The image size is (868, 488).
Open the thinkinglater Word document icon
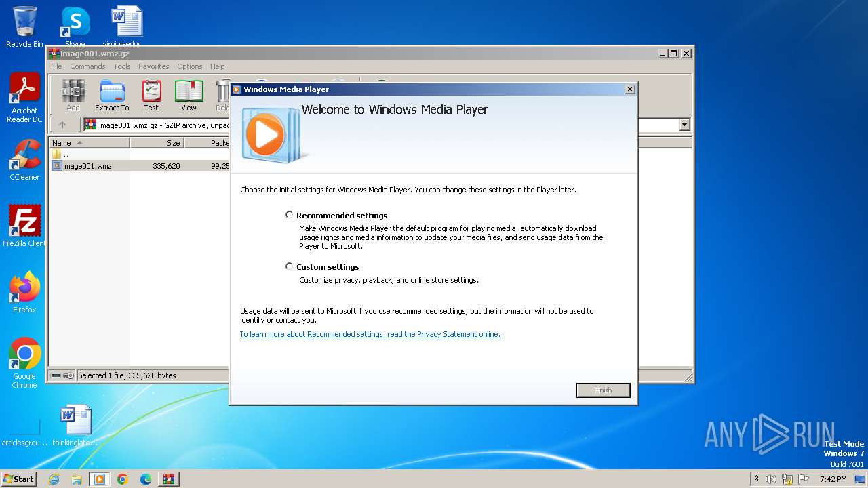coord(75,425)
